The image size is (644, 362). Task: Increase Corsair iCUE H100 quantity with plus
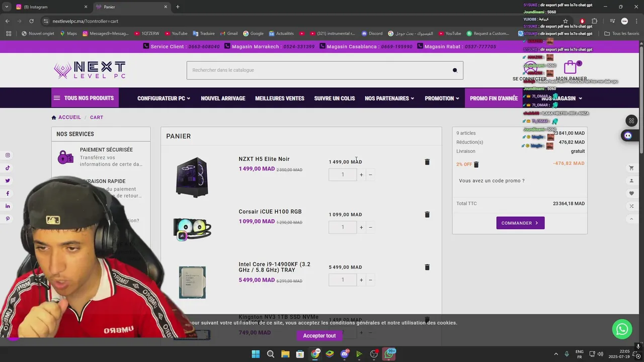[x=361, y=227]
